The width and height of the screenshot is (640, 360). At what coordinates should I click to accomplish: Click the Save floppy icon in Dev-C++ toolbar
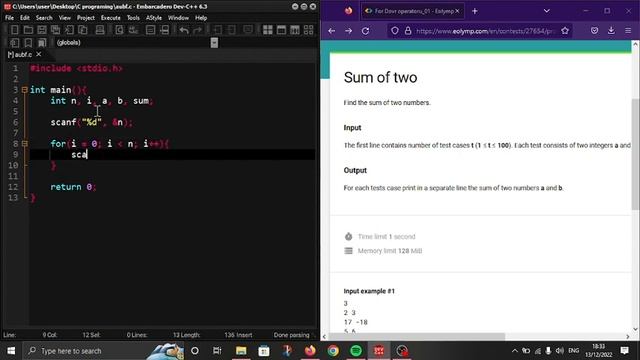click(42, 30)
